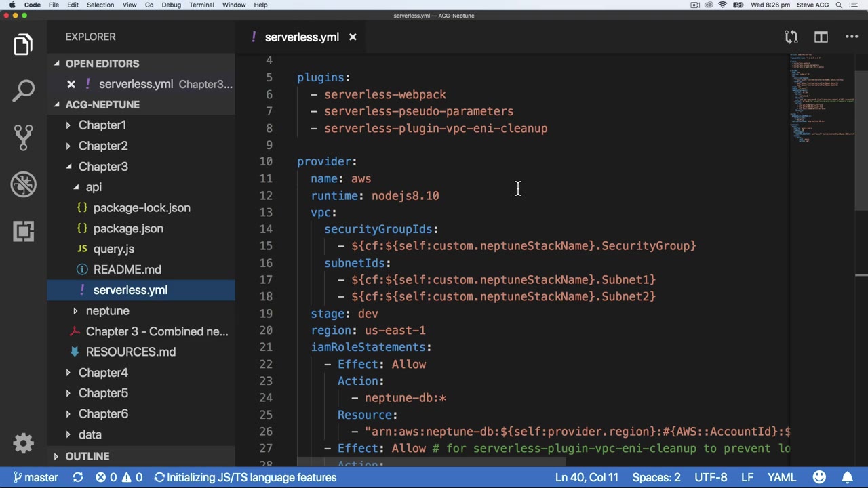Click the split editor icon
The width and height of the screenshot is (868, 488).
tap(821, 37)
